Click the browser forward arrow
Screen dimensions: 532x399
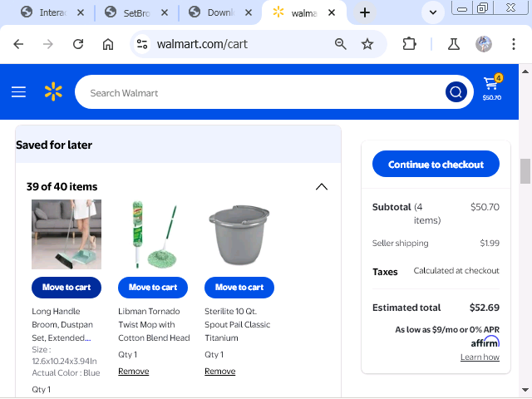[x=48, y=44]
